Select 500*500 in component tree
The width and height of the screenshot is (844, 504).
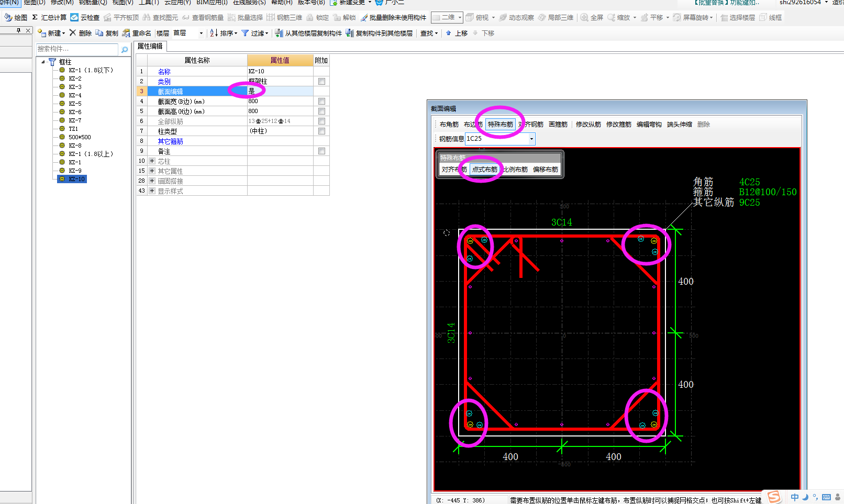(x=80, y=137)
